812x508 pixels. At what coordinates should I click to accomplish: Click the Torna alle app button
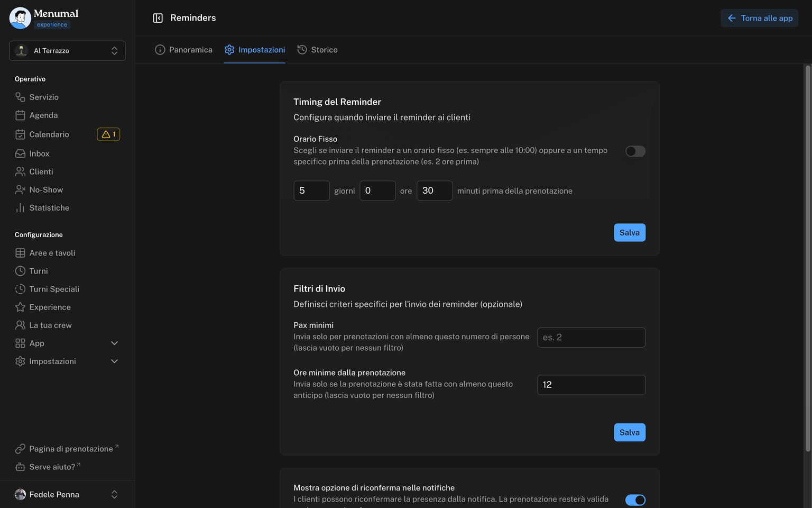point(759,18)
